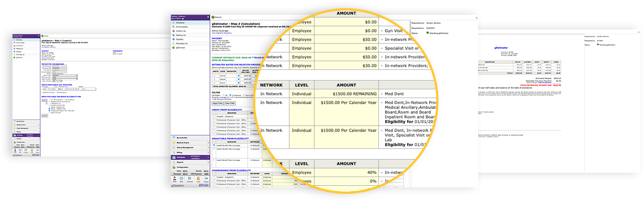Click the Pools icon in bottom toolbar

(175, 179)
